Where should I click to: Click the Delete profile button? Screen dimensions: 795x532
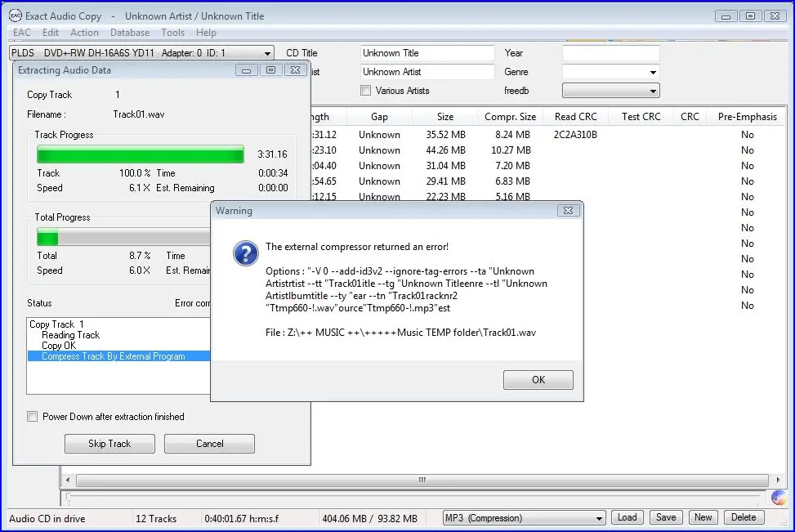pyautogui.click(x=744, y=517)
